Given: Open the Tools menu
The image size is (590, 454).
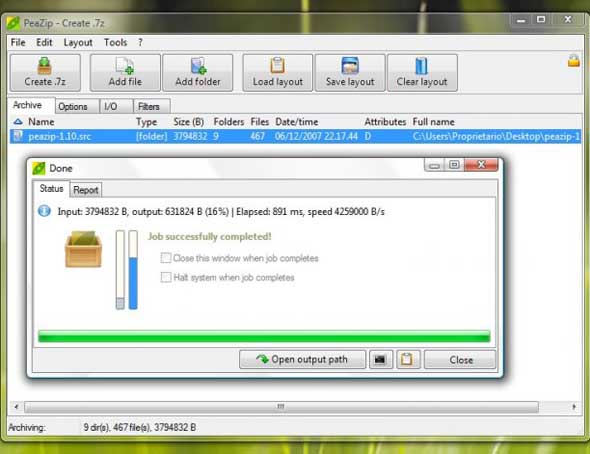Looking at the screenshot, I should point(116,43).
